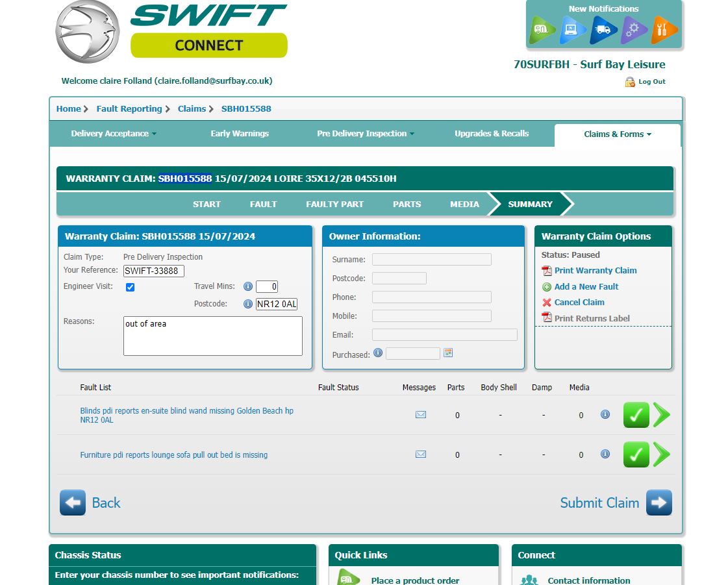
Task: Click green checkmark on Blinds fault row
Action: pos(636,415)
